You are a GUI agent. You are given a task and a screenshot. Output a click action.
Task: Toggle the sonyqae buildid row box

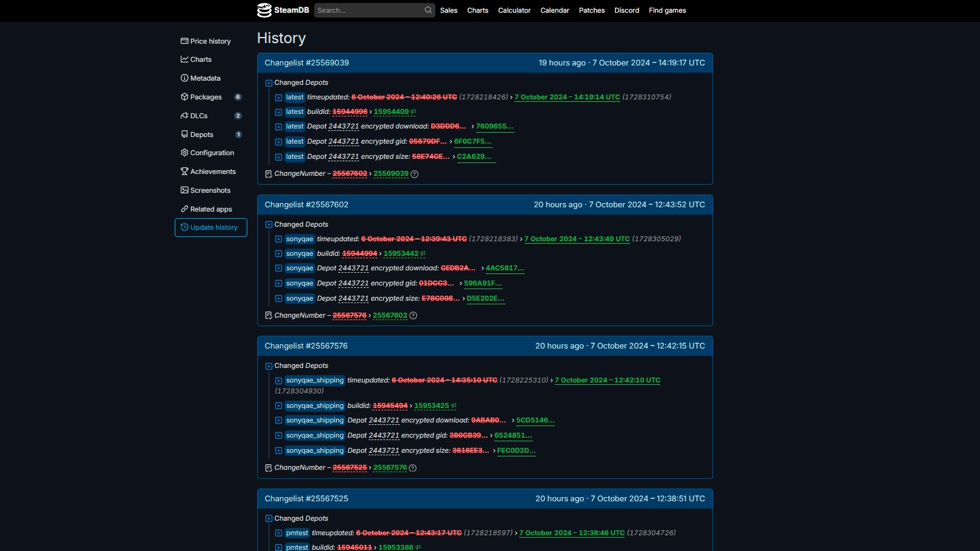(x=279, y=254)
